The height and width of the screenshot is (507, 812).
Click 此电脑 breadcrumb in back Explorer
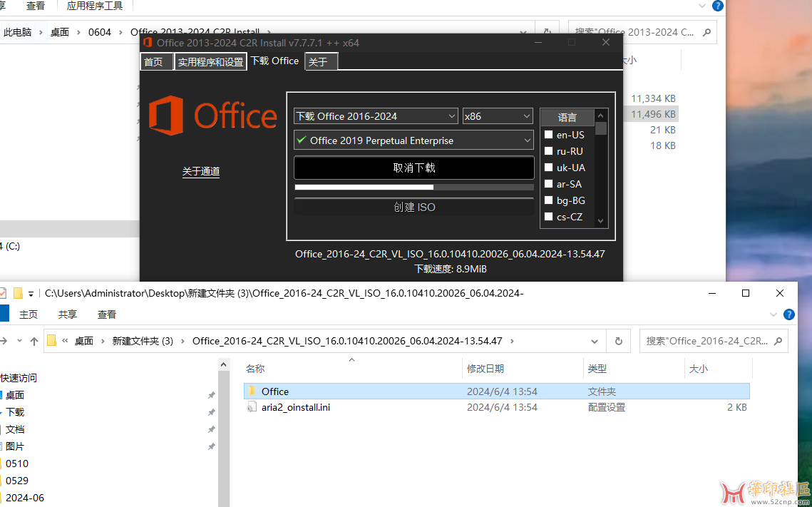[x=18, y=32]
